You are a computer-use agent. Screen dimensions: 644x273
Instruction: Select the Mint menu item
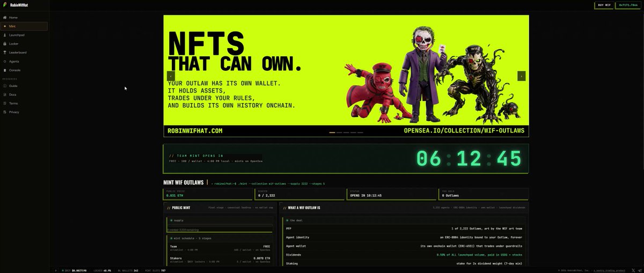(24, 26)
